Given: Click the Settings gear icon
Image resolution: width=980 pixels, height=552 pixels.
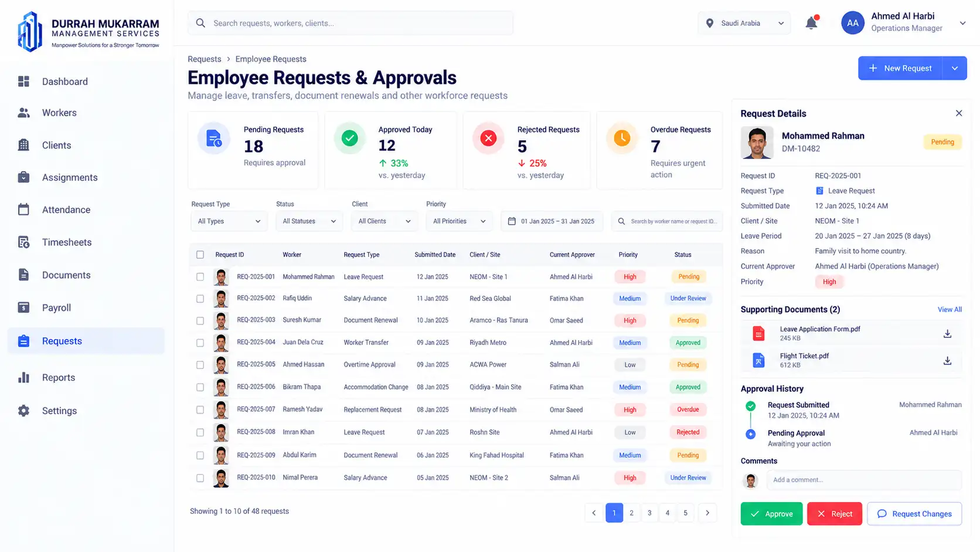Looking at the screenshot, I should click(x=23, y=411).
